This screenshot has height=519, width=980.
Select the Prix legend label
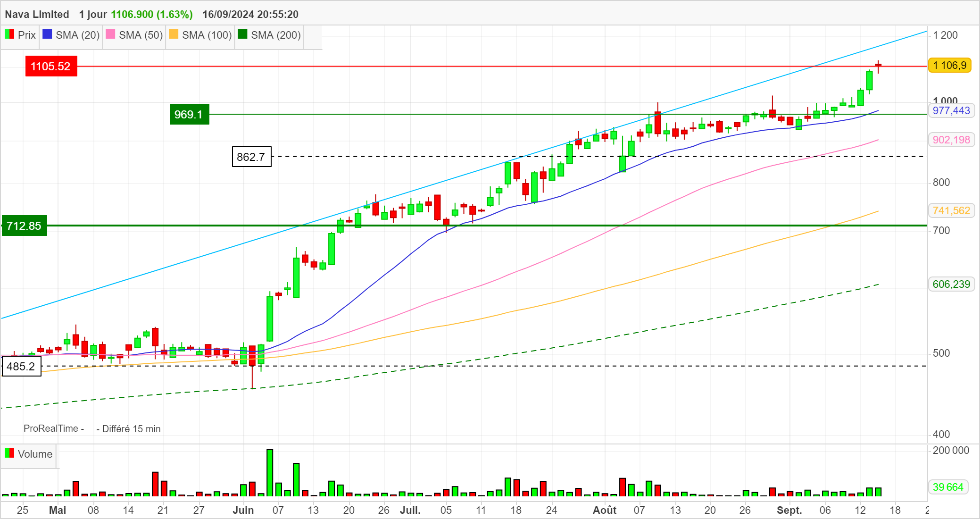(27, 35)
